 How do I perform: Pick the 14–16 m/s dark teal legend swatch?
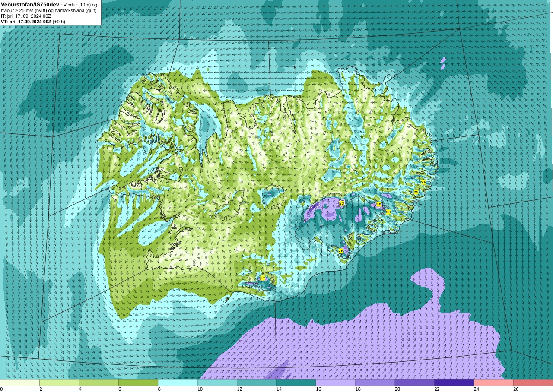pyautogui.click(x=296, y=383)
